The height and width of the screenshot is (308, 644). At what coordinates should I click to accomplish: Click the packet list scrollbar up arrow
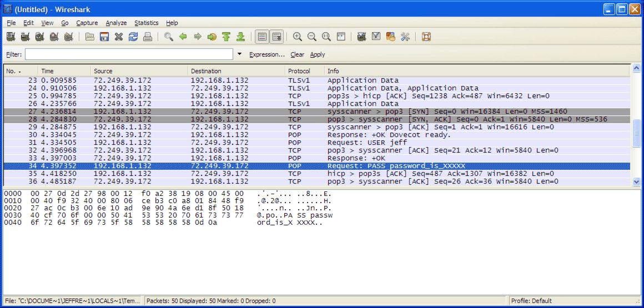[637, 68]
